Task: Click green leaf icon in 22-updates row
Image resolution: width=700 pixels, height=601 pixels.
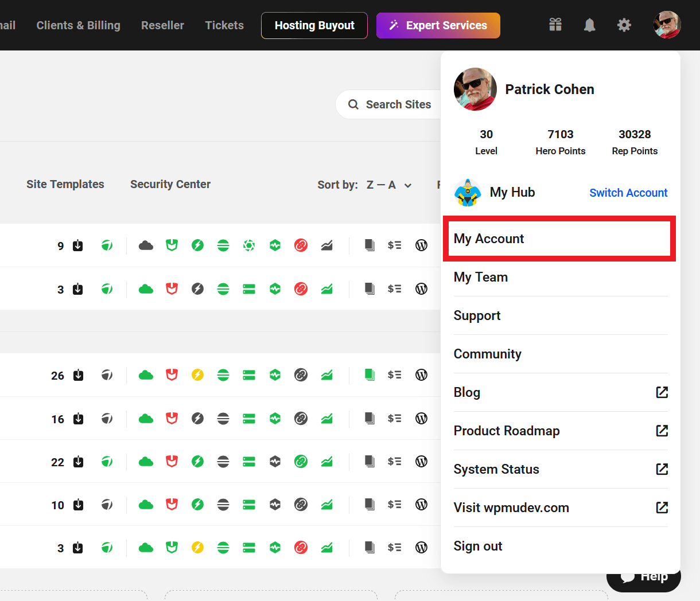Action: click(x=107, y=462)
